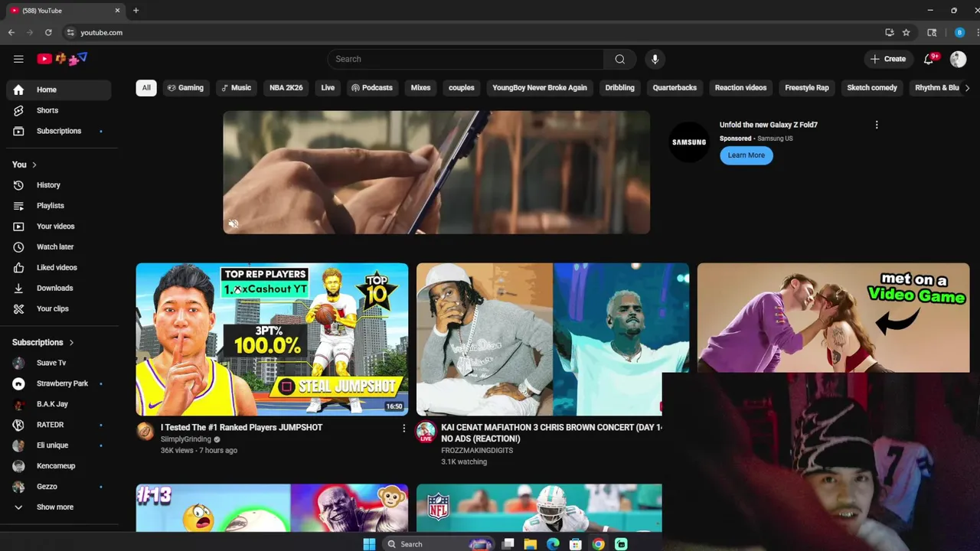This screenshot has height=551, width=980.
Task: Show more subscriptions
Action: tap(59, 507)
